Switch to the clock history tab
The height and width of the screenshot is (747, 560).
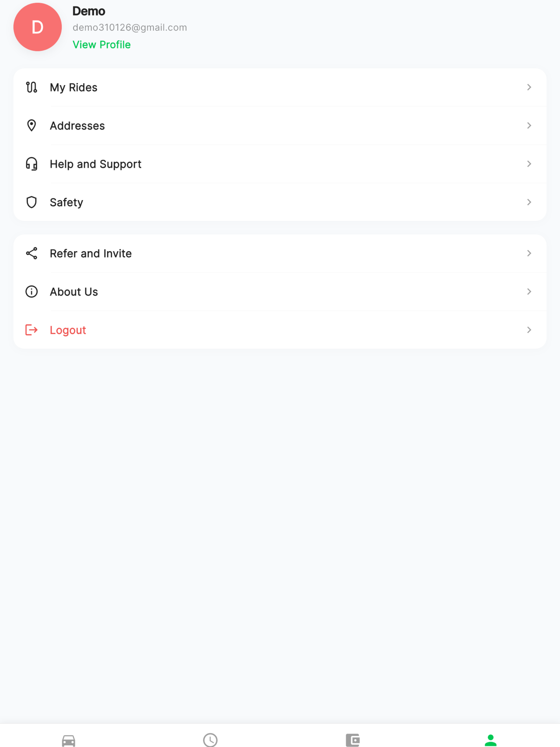pyautogui.click(x=210, y=740)
